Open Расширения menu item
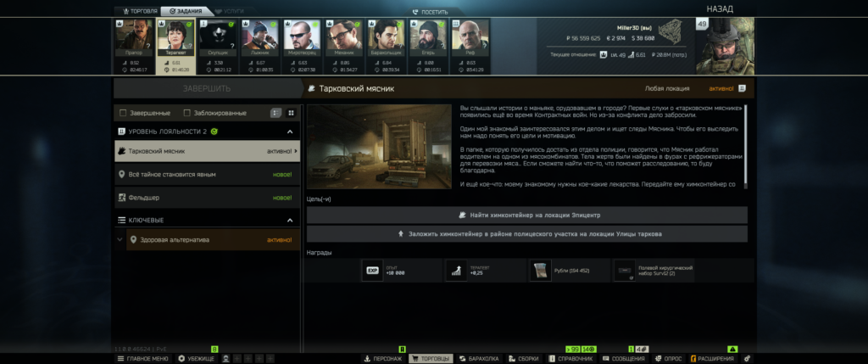The image size is (868, 364). point(712,358)
